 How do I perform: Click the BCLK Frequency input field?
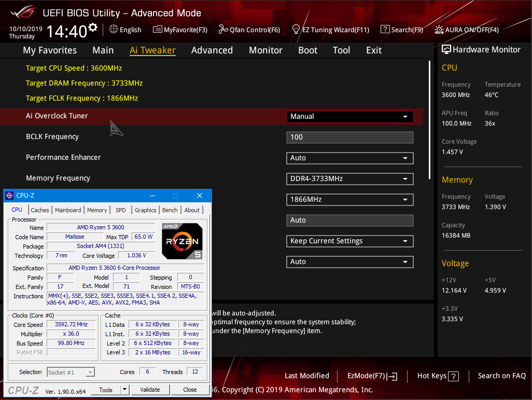(350, 137)
